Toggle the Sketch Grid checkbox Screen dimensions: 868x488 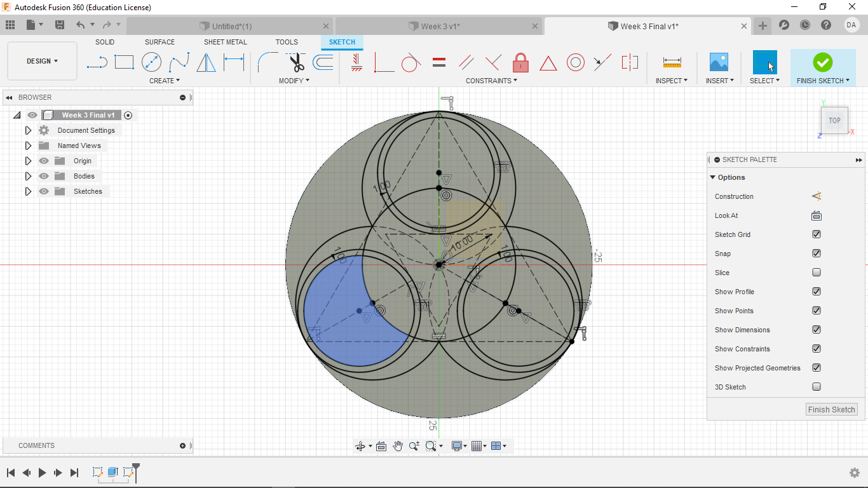(817, 234)
